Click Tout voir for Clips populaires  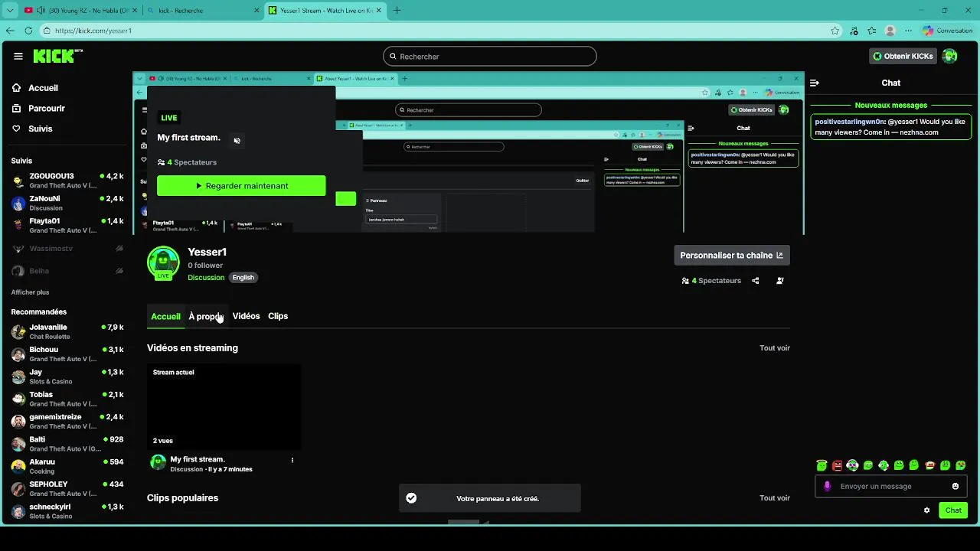pyautogui.click(x=774, y=498)
